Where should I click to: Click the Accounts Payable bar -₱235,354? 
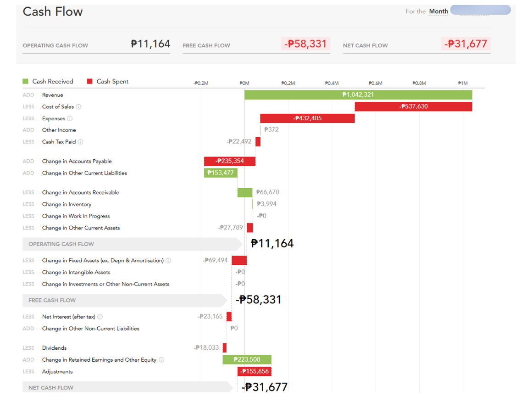coord(230,161)
